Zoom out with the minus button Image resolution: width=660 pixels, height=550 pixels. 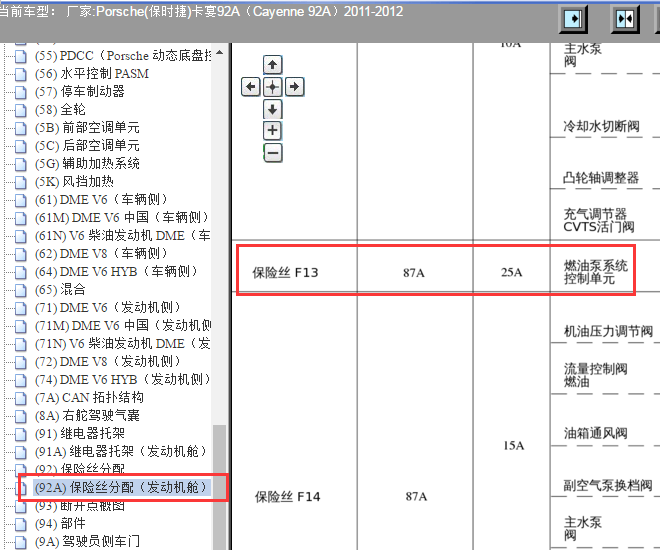(x=272, y=152)
